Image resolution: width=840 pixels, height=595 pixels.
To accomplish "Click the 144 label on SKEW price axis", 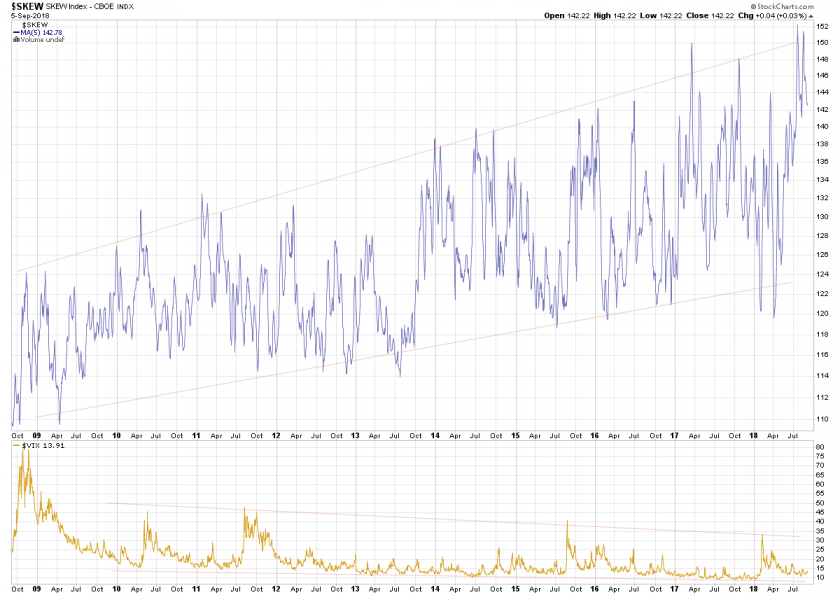I will coord(822,92).
